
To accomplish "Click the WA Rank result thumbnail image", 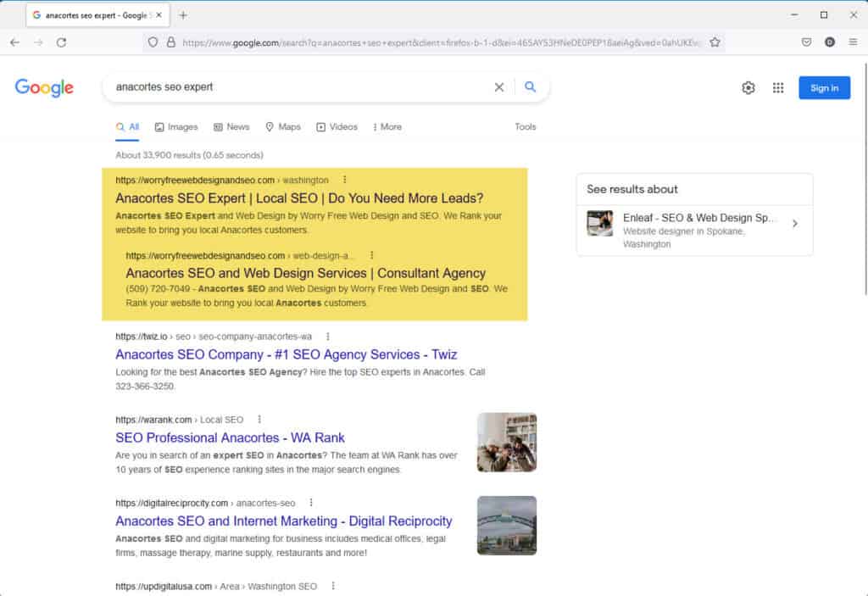I will (x=507, y=442).
